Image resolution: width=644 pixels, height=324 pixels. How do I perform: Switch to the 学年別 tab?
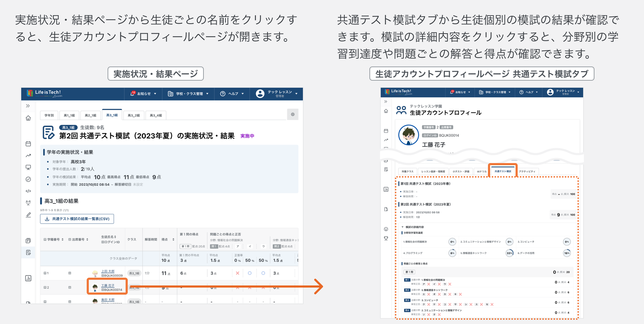click(49, 115)
